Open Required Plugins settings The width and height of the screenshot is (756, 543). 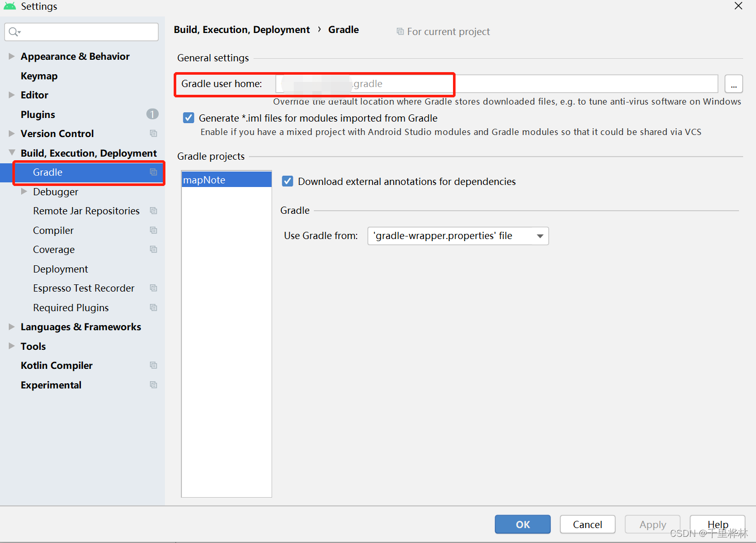click(x=71, y=308)
